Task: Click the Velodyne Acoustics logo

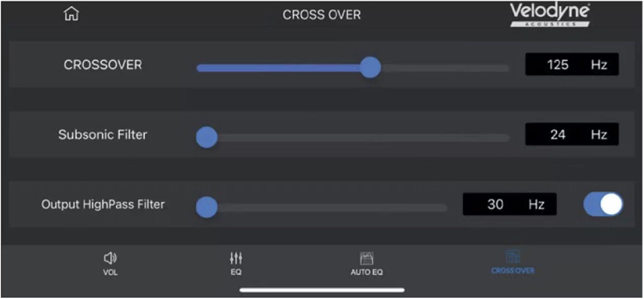Action: click(x=550, y=14)
